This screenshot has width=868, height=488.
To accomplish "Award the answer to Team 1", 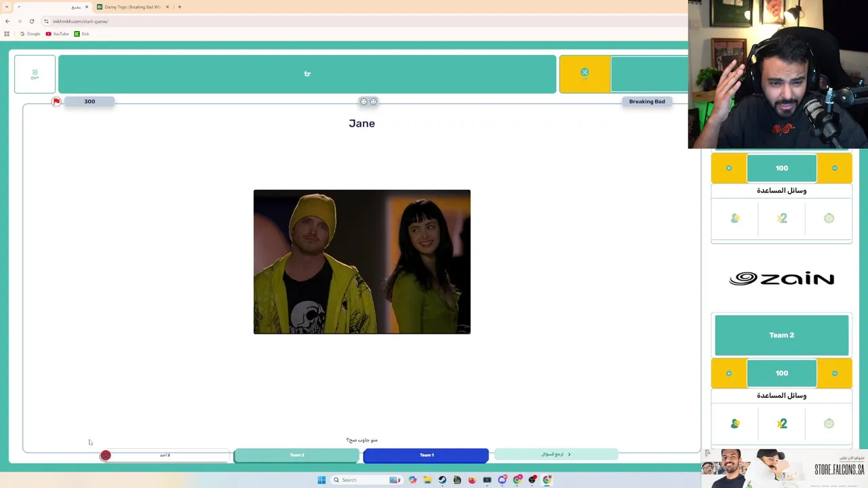I will tap(426, 455).
